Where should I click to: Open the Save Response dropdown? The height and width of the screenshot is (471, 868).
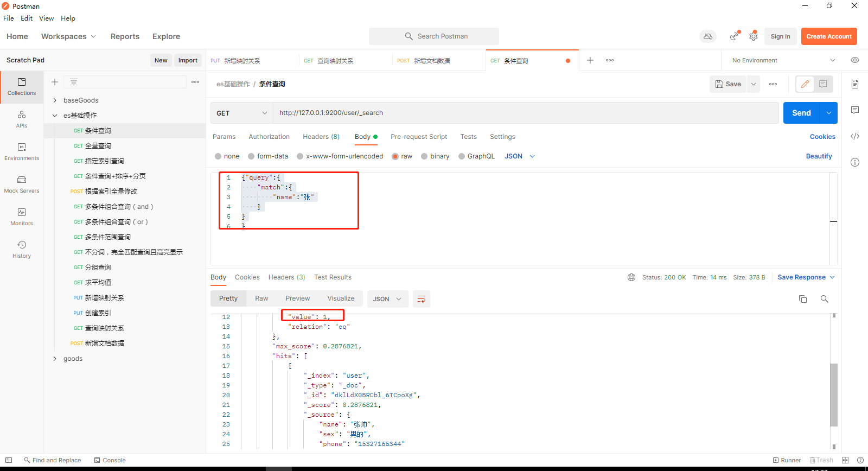point(806,277)
